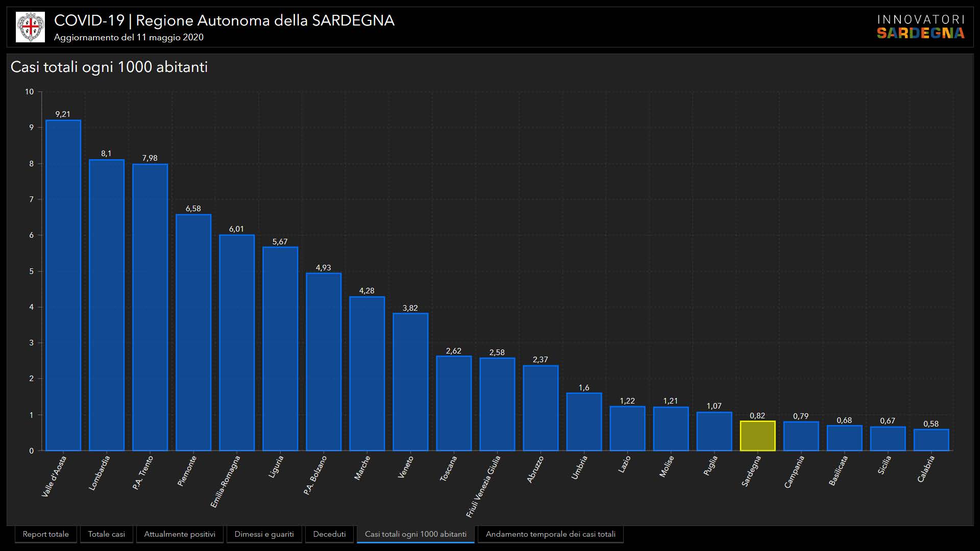Click the Emilia-Romagna bar

[237, 343]
